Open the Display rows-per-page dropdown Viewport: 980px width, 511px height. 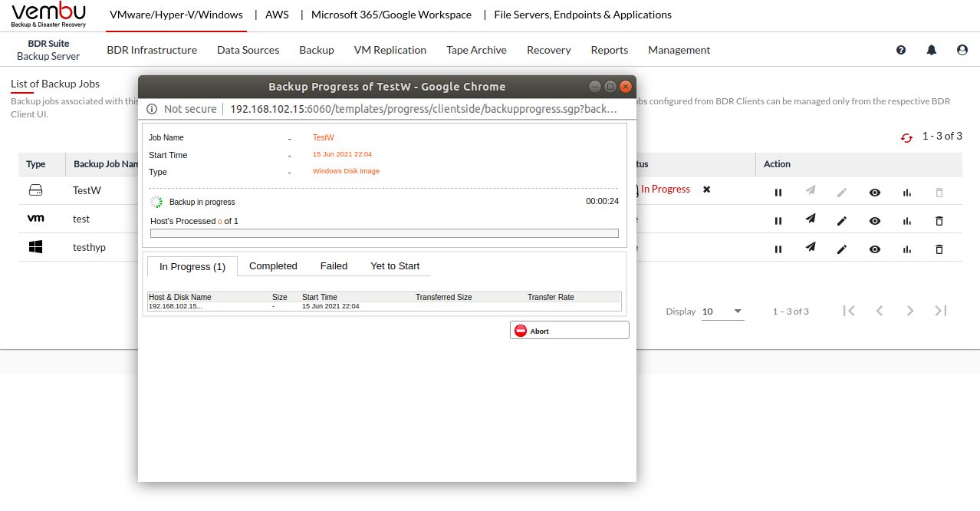(x=722, y=312)
